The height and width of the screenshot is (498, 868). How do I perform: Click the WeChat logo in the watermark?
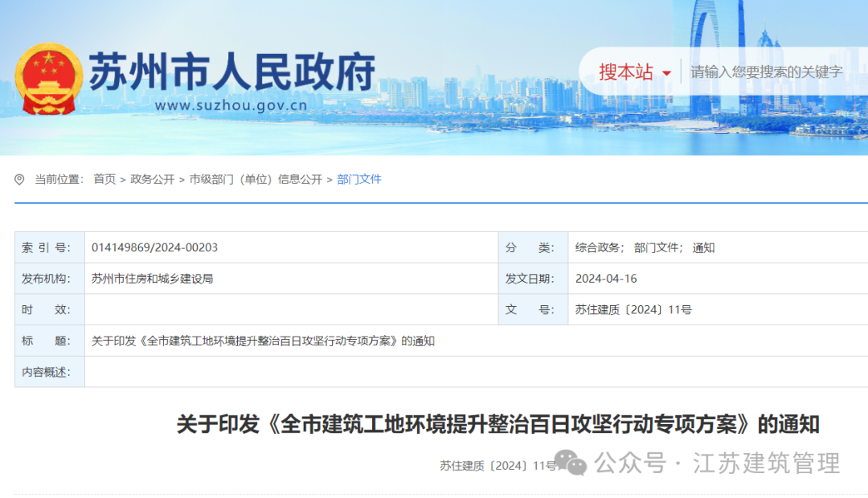click(x=571, y=462)
